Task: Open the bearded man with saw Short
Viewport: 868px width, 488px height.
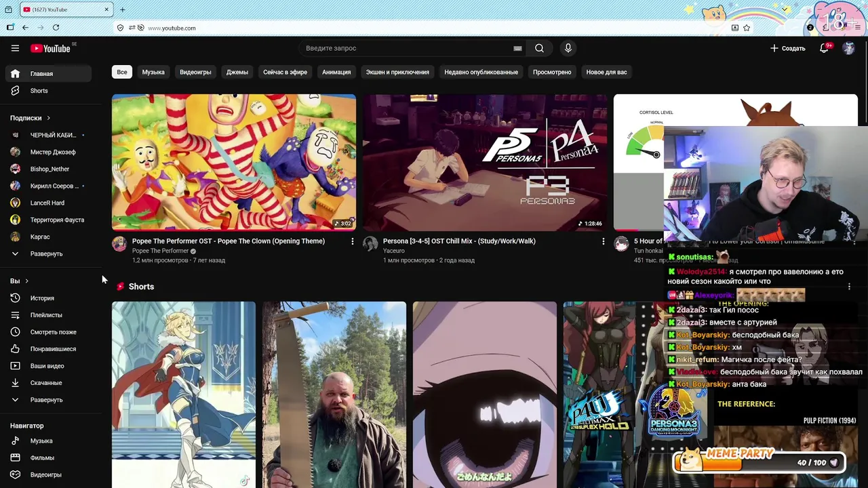Action: click(x=334, y=394)
